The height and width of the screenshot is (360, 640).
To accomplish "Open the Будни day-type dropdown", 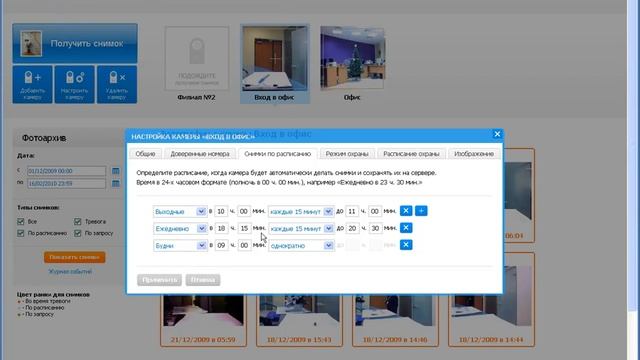I will (180, 246).
